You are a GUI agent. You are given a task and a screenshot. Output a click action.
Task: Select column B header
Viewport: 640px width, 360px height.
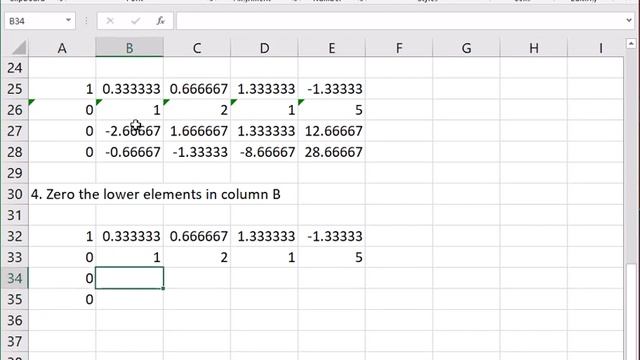[129, 48]
